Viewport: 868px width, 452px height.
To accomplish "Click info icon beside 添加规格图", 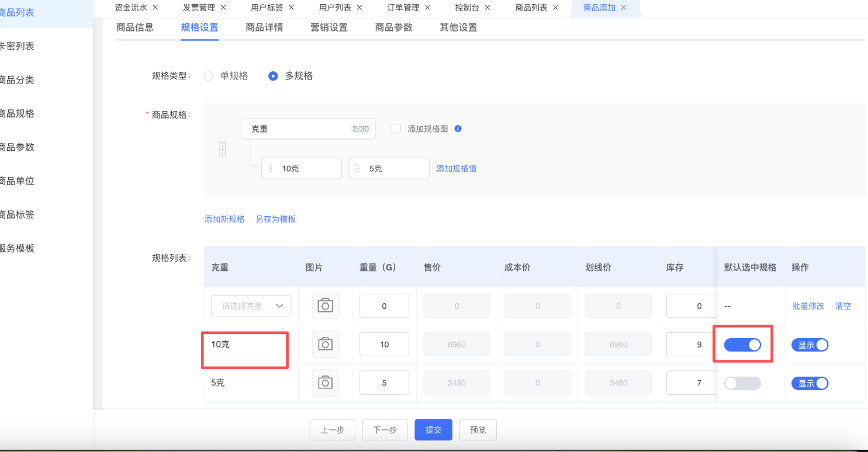I will pyautogui.click(x=458, y=129).
